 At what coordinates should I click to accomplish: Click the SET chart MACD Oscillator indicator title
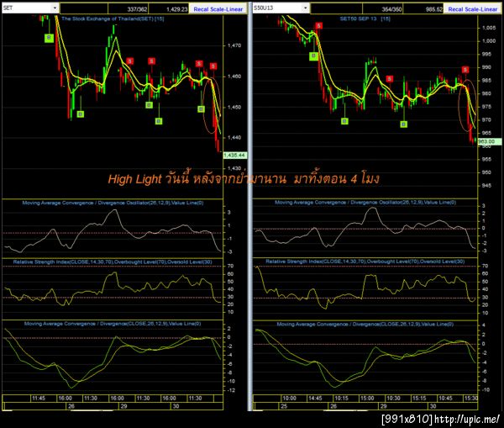point(113,203)
